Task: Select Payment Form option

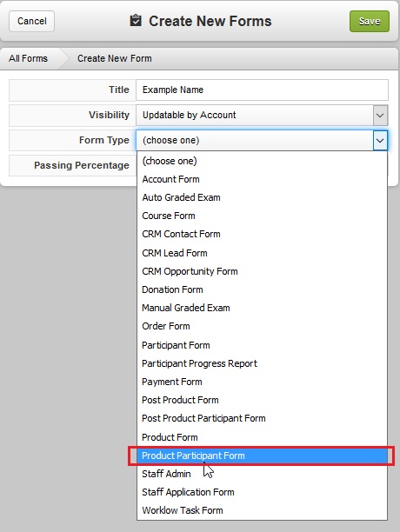Action: 262,382
